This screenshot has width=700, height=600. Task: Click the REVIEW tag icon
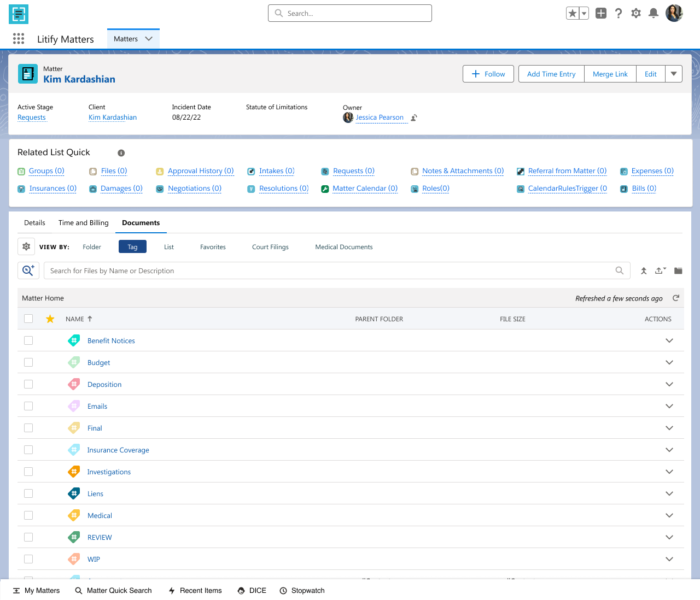(74, 537)
